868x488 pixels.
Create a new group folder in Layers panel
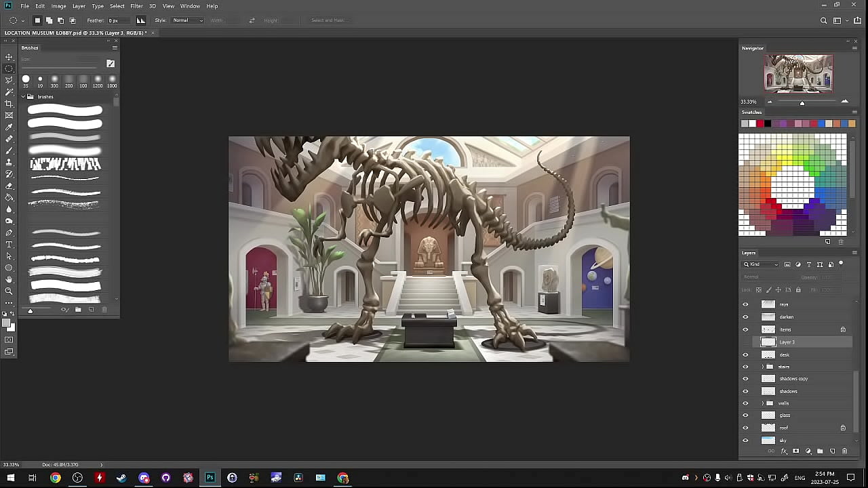point(820,451)
